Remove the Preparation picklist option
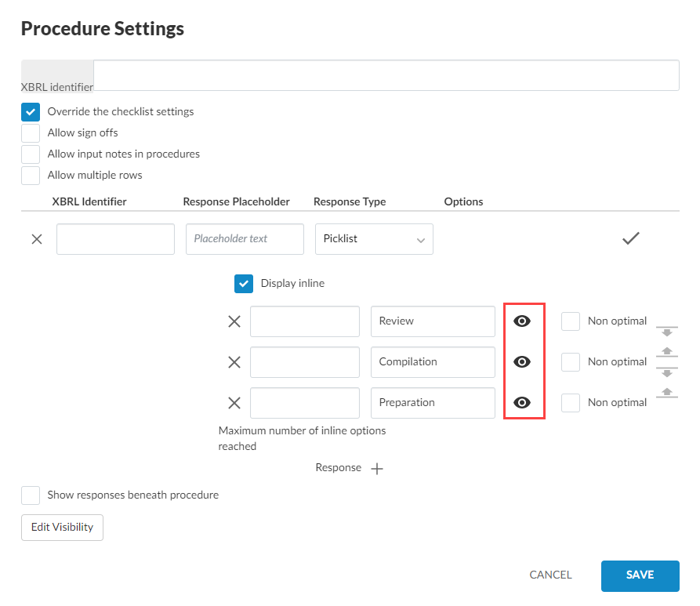 (x=234, y=403)
